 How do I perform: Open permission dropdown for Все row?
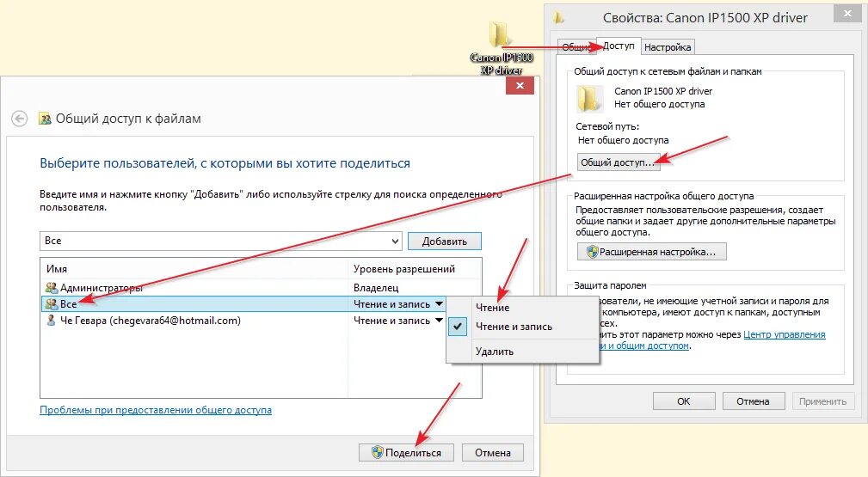[439, 303]
